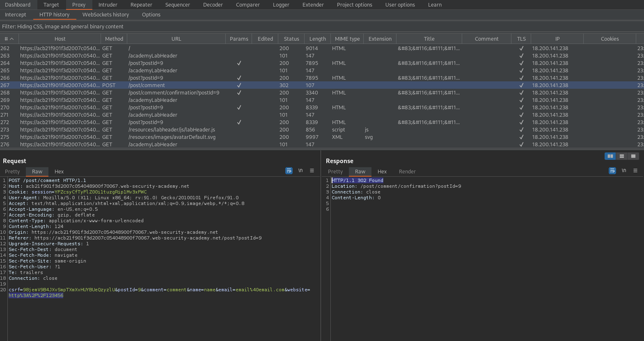
Task: Select Pretty view in Response pane
Action: coord(335,172)
